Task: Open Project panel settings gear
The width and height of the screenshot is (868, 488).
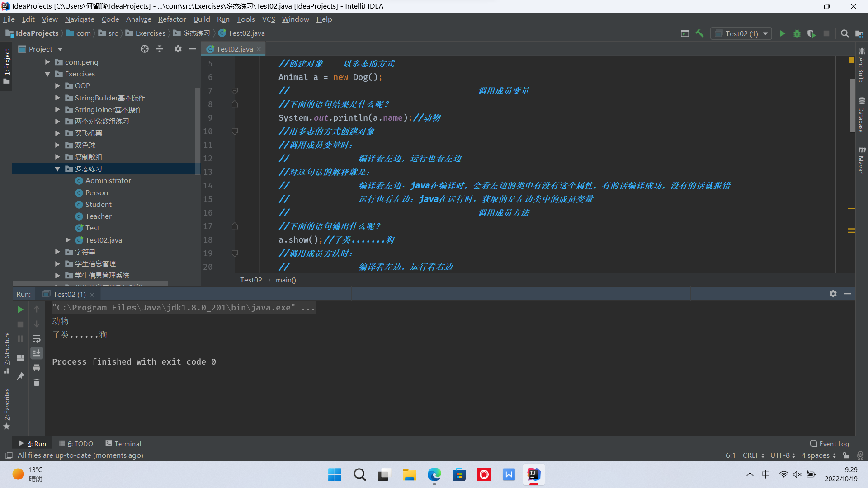Action: click(x=178, y=49)
